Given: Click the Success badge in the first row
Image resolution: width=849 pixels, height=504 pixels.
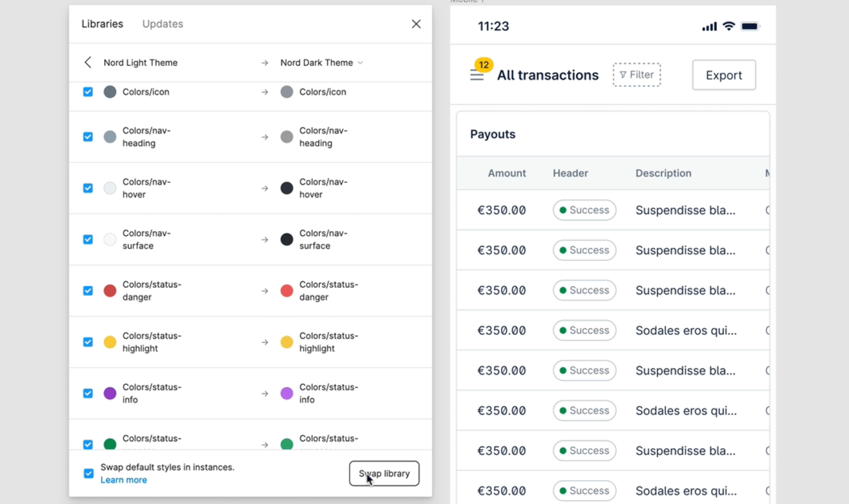Looking at the screenshot, I should (x=584, y=210).
